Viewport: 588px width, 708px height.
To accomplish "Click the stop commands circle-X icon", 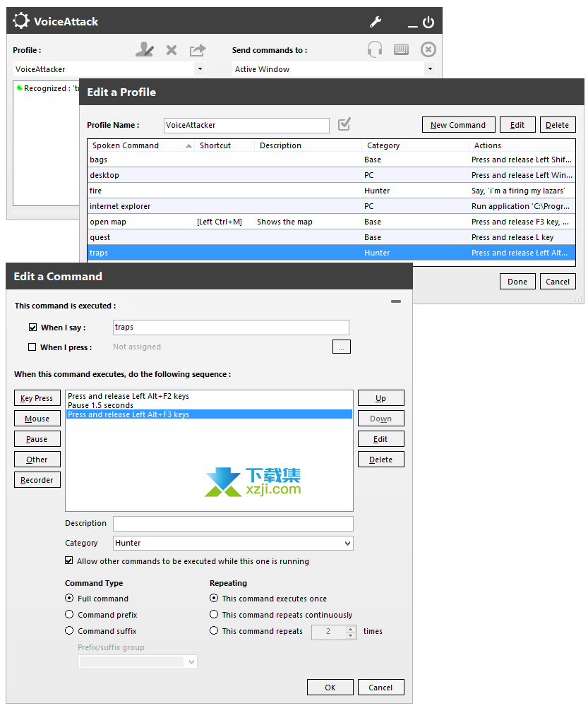I will (428, 49).
